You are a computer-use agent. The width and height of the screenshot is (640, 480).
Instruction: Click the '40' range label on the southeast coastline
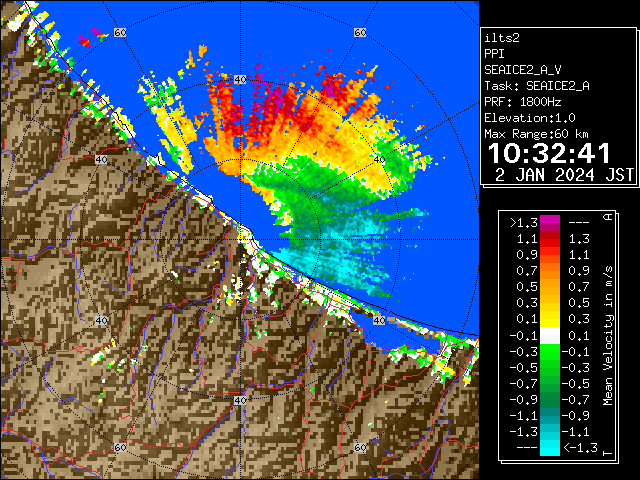coord(379,320)
